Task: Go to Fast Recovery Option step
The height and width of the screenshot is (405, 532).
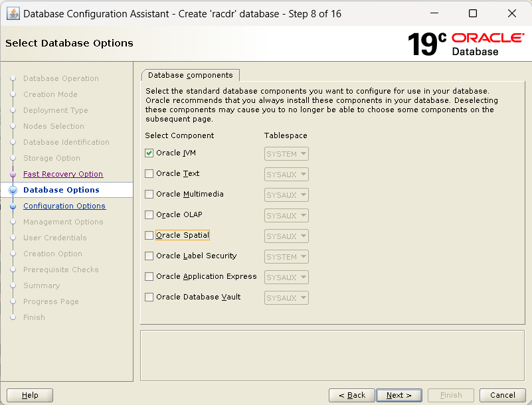Action: click(x=63, y=174)
